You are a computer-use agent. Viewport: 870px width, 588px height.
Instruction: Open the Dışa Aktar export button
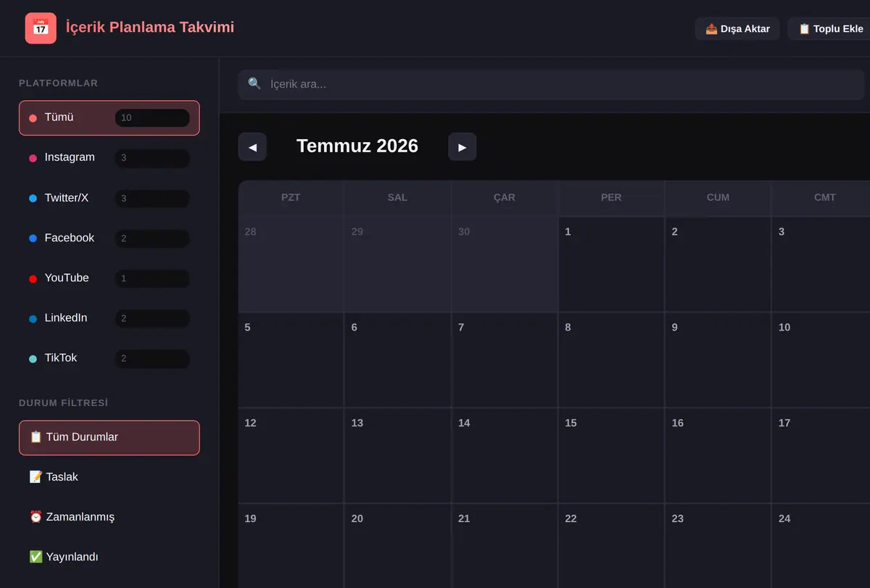(737, 29)
